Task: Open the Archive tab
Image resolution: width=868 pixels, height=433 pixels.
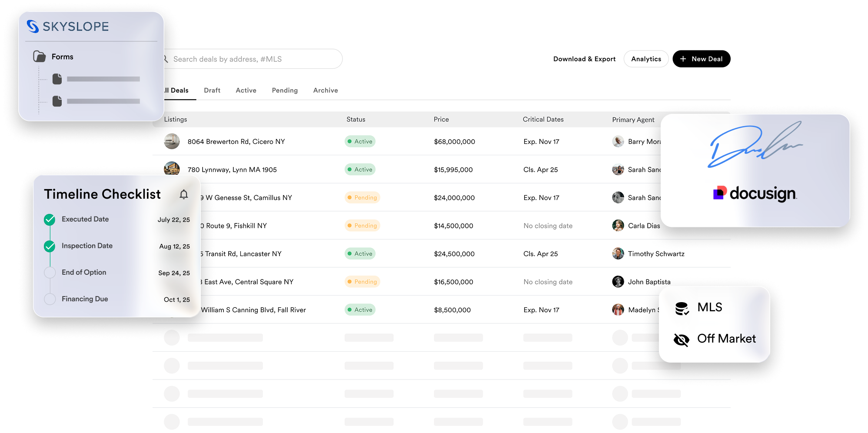Action: tap(325, 90)
